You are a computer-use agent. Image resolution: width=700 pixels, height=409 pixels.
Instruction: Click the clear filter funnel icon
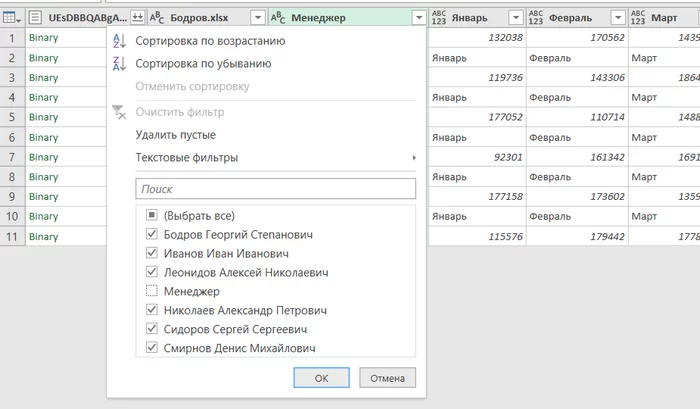pyautogui.click(x=119, y=112)
